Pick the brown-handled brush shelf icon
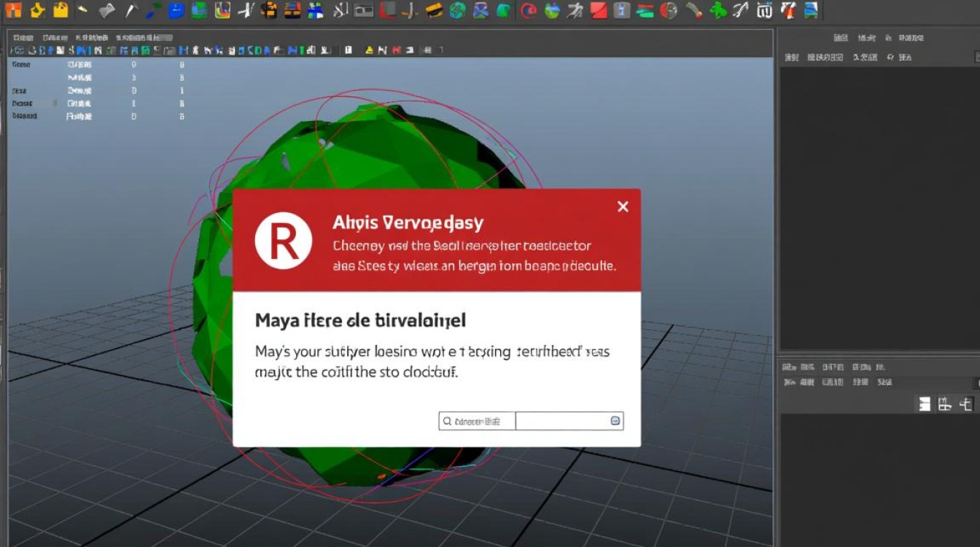980x547 pixels. pyautogui.click(x=693, y=10)
